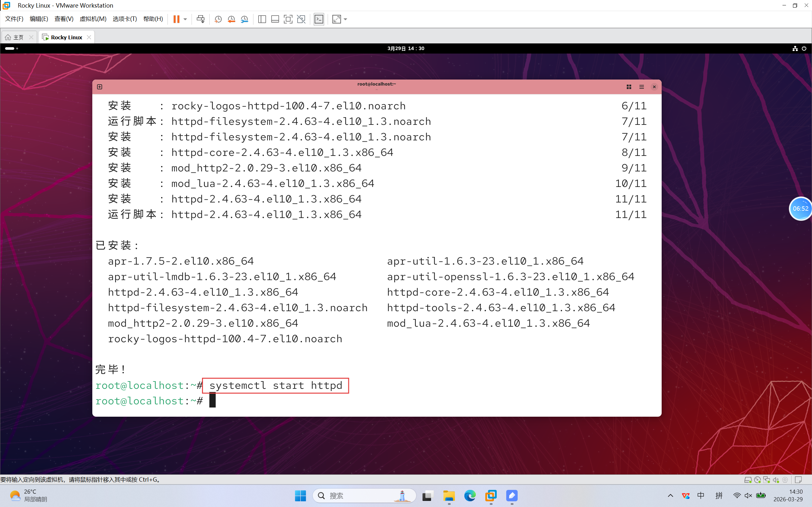Toggle the library sidebar view
This screenshot has width=812, height=507.
coord(262,19)
